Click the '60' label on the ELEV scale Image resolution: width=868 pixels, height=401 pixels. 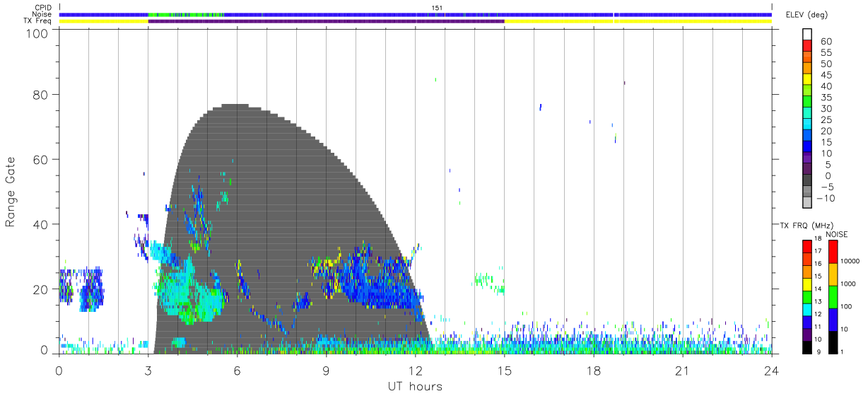[x=826, y=42]
